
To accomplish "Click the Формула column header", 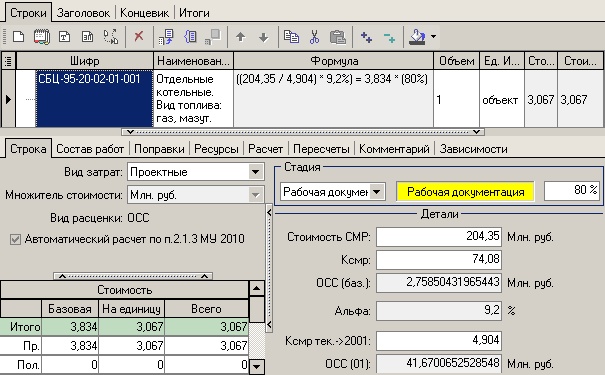I will (334, 61).
